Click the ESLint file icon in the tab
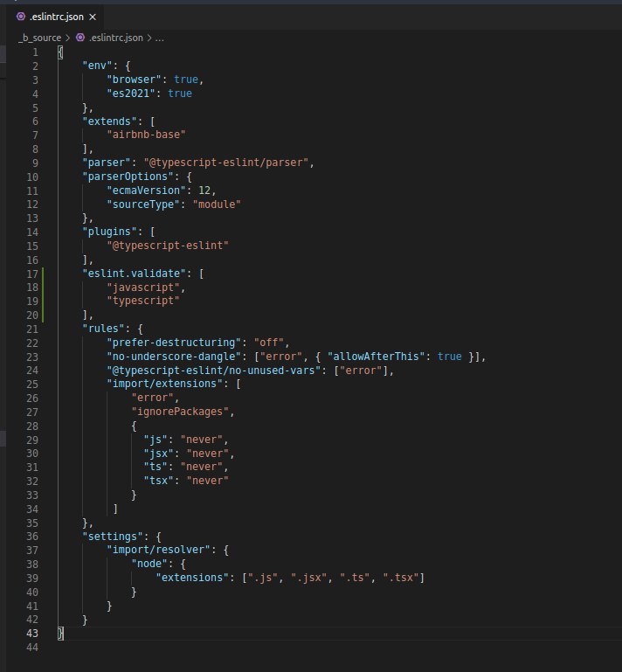This screenshot has height=672, width=622. tap(21, 17)
